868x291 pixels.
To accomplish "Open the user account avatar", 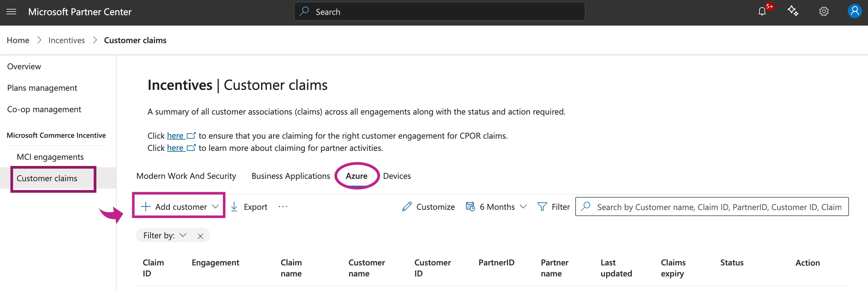I will [855, 12].
